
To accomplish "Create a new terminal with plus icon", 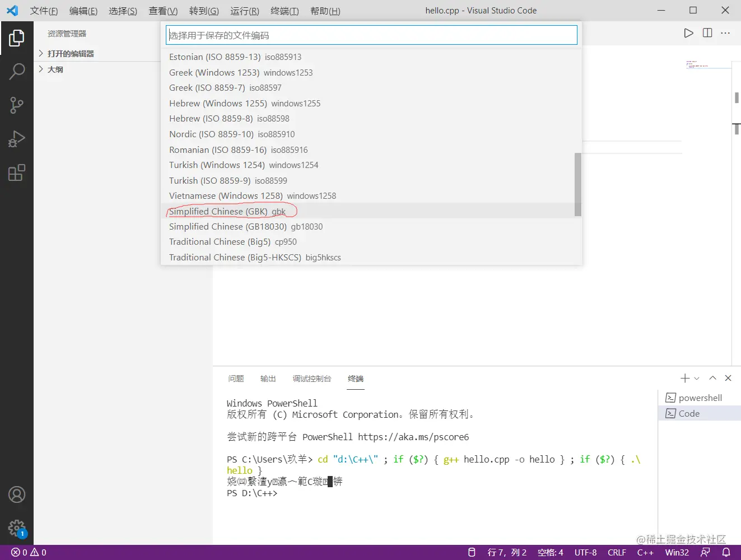I will pos(684,379).
